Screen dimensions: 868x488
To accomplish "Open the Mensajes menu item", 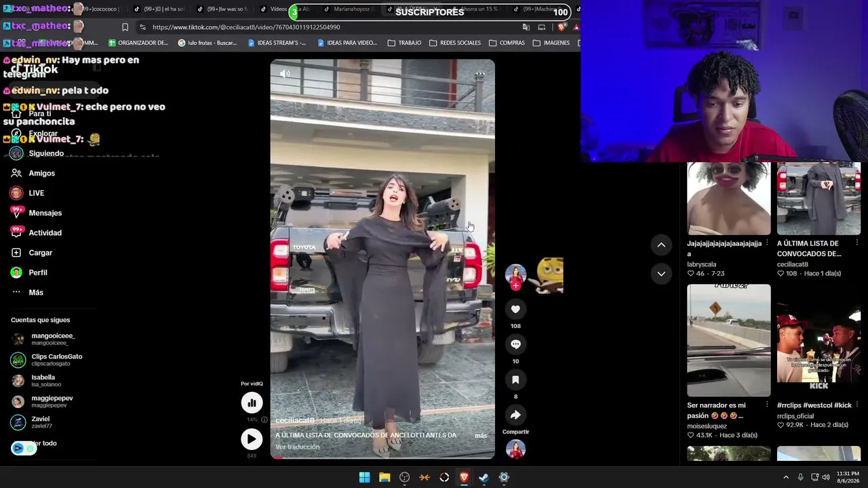I will (x=45, y=213).
